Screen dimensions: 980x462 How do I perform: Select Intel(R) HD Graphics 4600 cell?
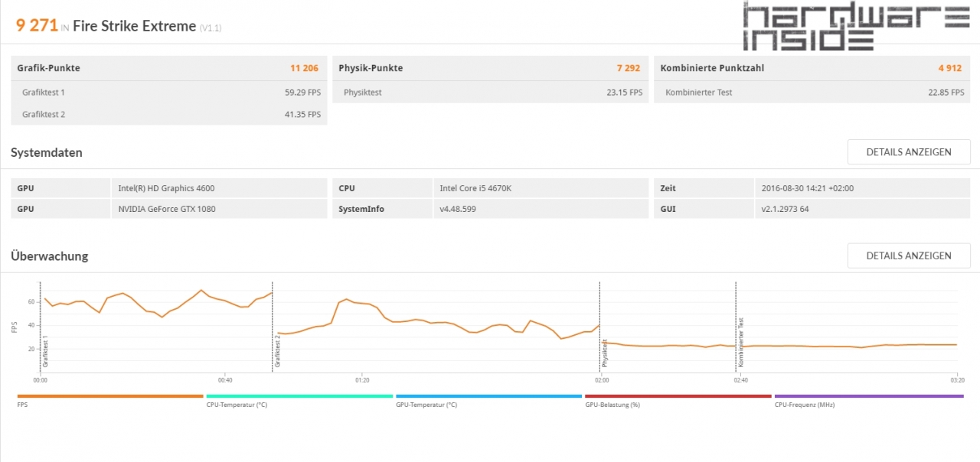tap(218, 188)
